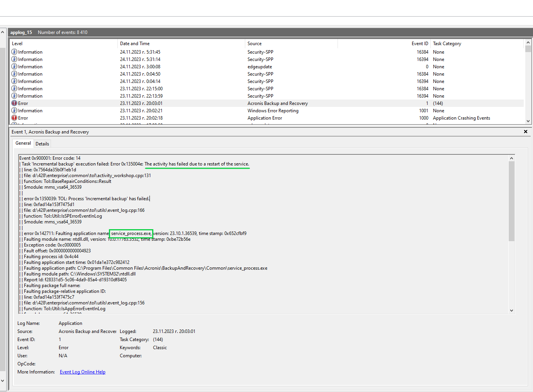Open the General tab
533x392 pixels.
click(x=23, y=143)
